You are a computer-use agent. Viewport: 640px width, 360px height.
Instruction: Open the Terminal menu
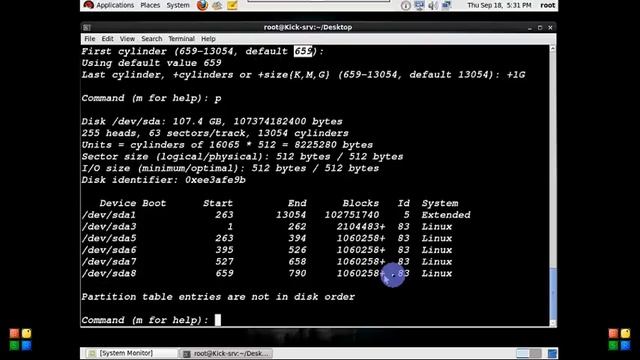tap(181, 39)
